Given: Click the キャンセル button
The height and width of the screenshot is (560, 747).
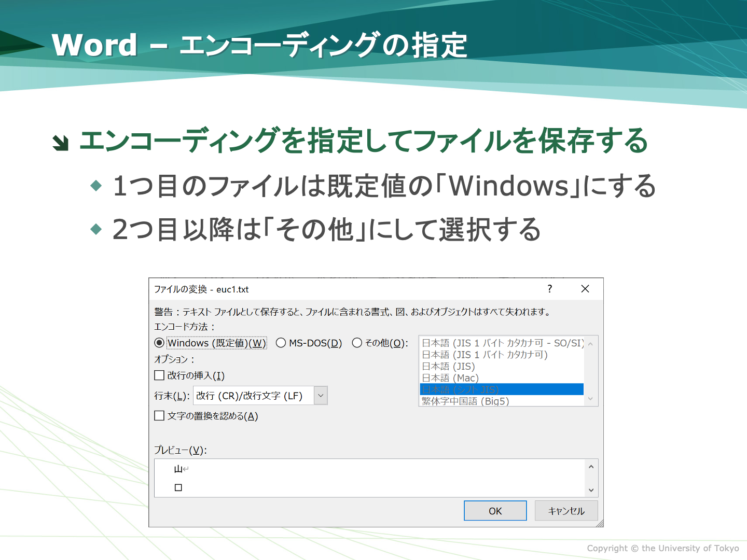Looking at the screenshot, I should click(566, 511).
